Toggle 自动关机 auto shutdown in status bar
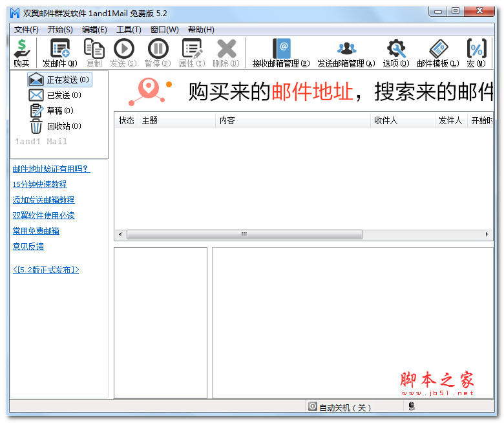The image size is (504, 423). tap(340, 407)
